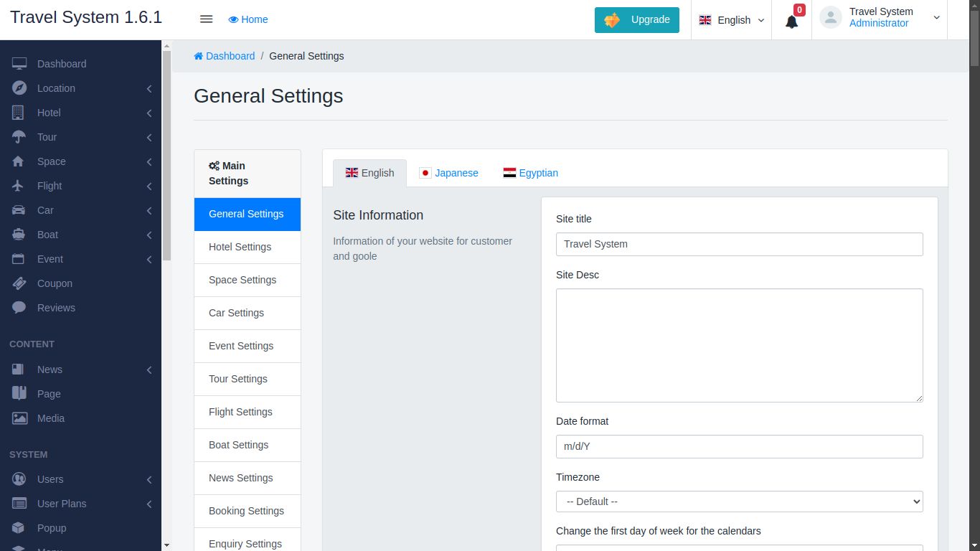Expand the Tour submenu chevron
The height and width of the screenshot is (551, 980).
pos(149,137)
